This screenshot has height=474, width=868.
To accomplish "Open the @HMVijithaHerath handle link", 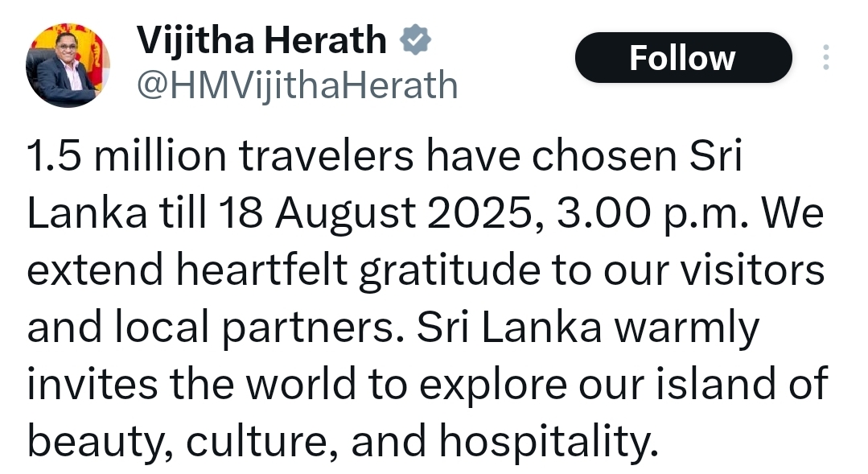I will click(x=298, y=85).
